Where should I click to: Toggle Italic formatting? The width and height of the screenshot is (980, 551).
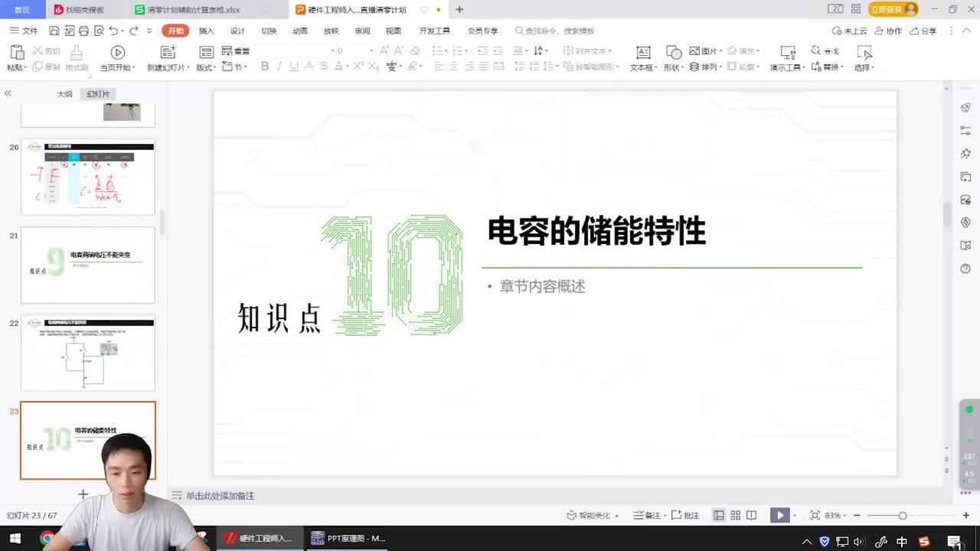[x=279, y=67]
